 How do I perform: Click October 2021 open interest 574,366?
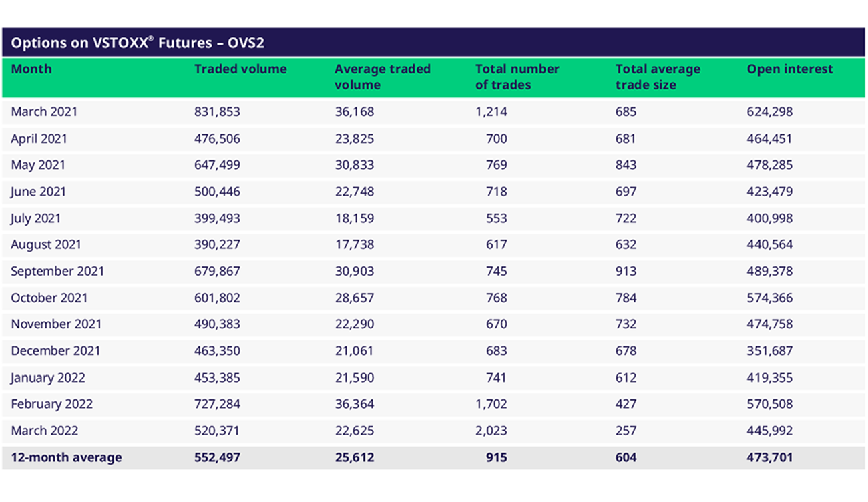769,298
